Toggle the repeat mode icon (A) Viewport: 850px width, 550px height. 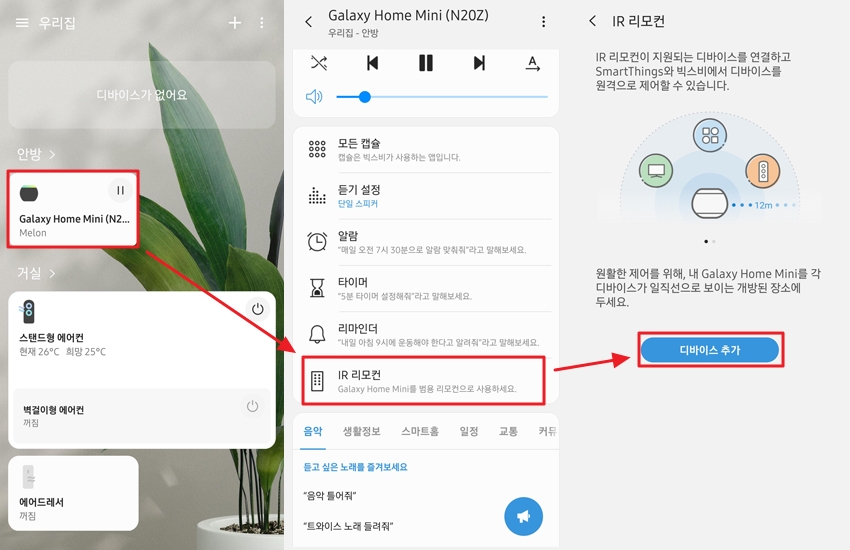pos(533,63)
